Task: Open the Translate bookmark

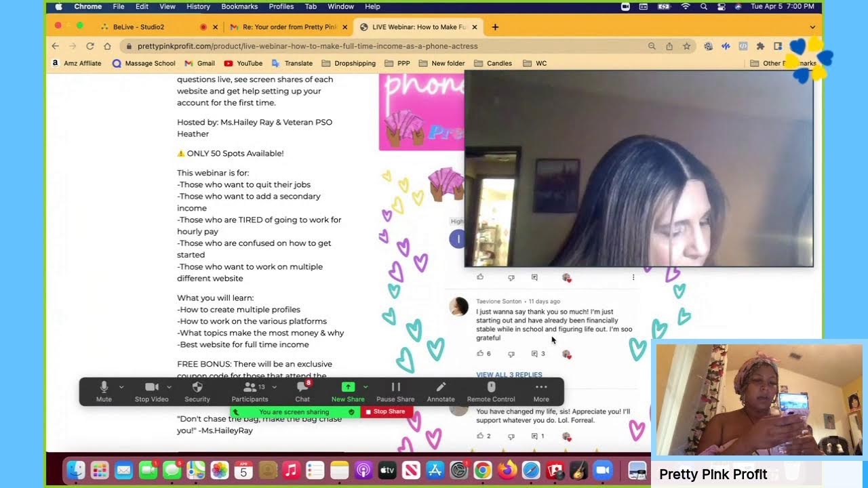Action: pyautogui.click(x=292, y=63)
